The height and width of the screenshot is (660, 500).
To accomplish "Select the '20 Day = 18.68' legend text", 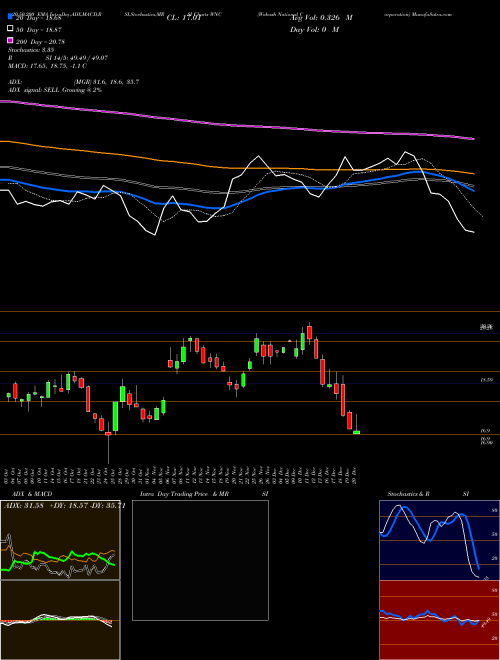I will point(39,18).
